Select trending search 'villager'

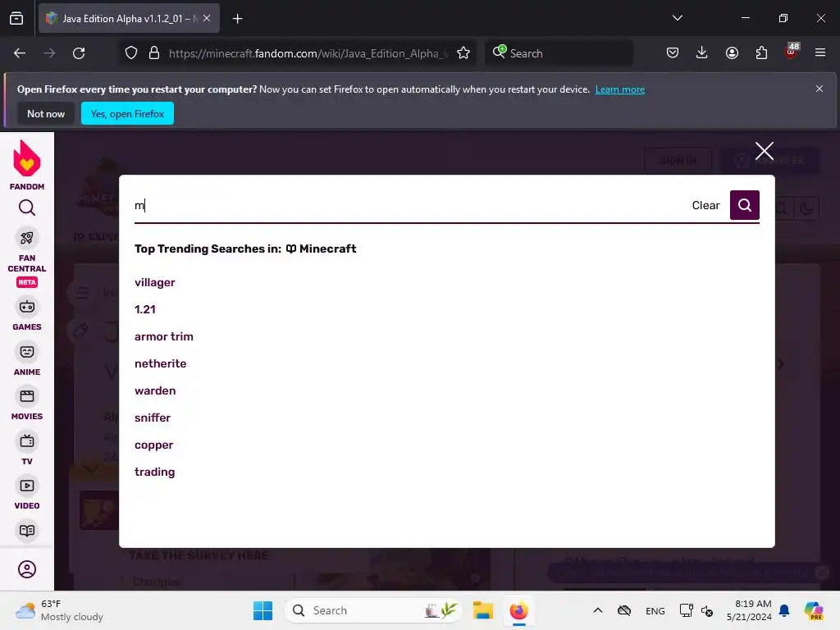(x=155, y=282)
